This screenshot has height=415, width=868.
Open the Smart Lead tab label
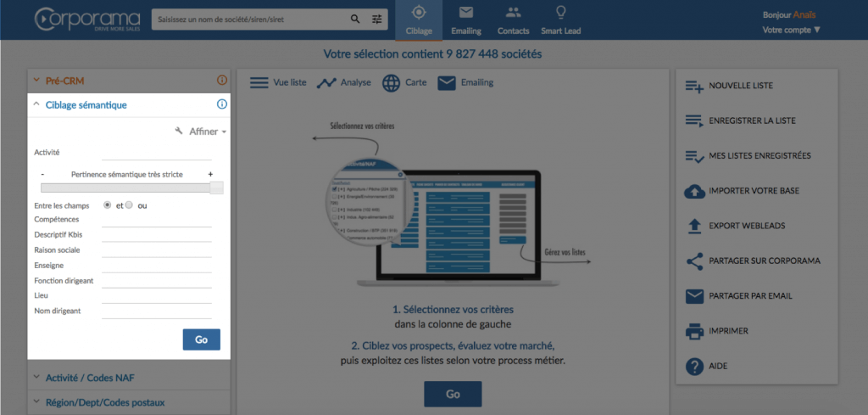[561, 31]
